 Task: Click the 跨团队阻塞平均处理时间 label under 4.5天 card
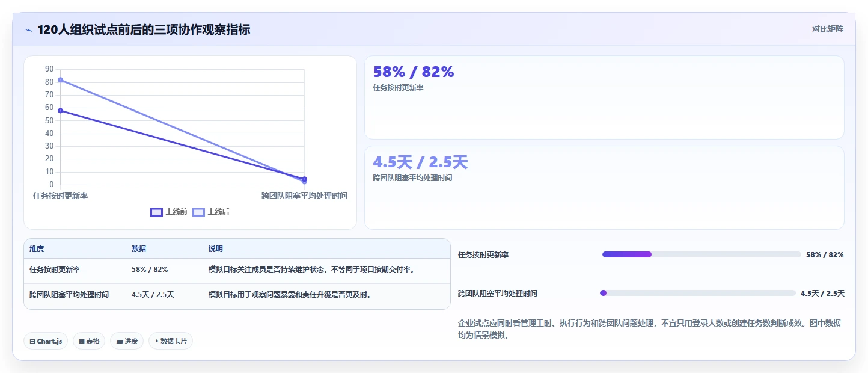[412, 178]
